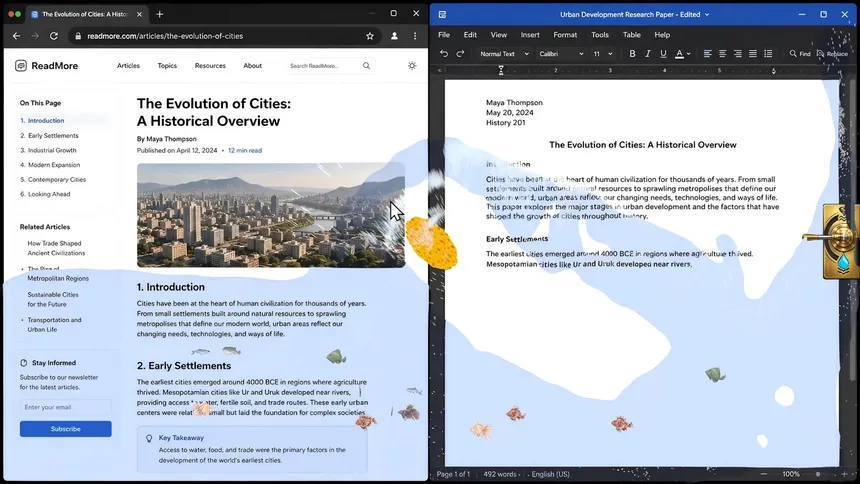Open the browser profile icon
This screenshot has width=860, height=484.
click(394, 36)
